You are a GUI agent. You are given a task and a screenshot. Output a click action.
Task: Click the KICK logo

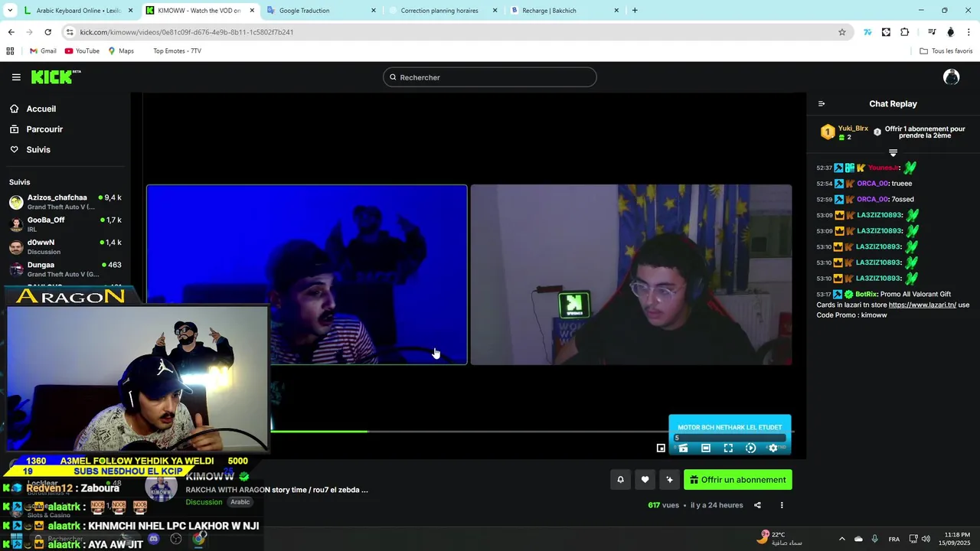[x=56, y=77]
